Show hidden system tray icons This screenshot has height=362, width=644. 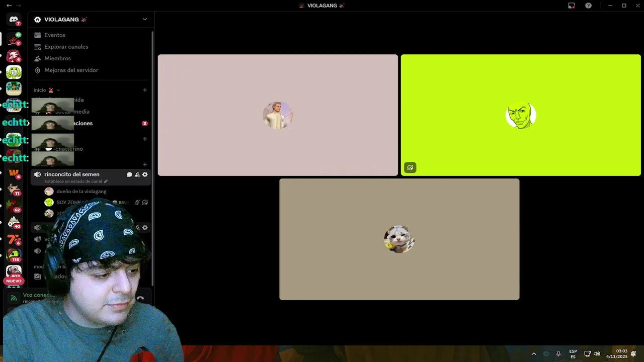click(x=534, y=354)
